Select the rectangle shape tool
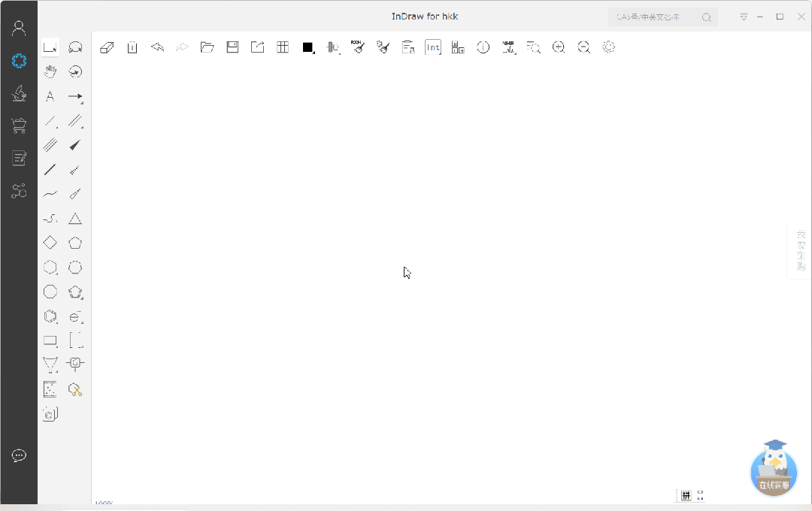Image resolution: width=812 pixels, height=511 pixels. 50,340
